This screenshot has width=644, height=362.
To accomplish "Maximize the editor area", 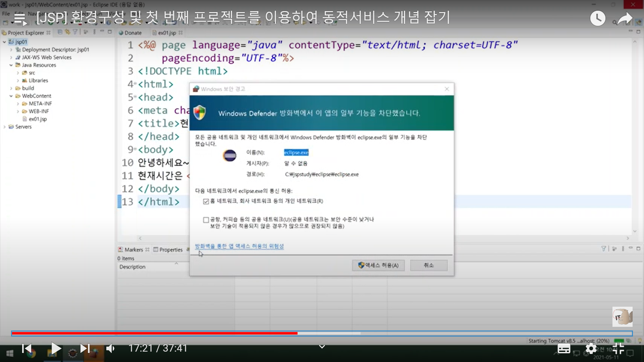I will point(638,32).
